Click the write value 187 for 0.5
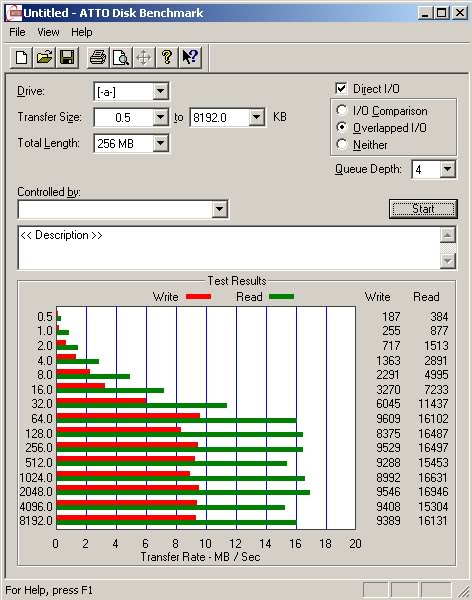The width and height of the screenshot is (472, 600). [x=391, y=317]
